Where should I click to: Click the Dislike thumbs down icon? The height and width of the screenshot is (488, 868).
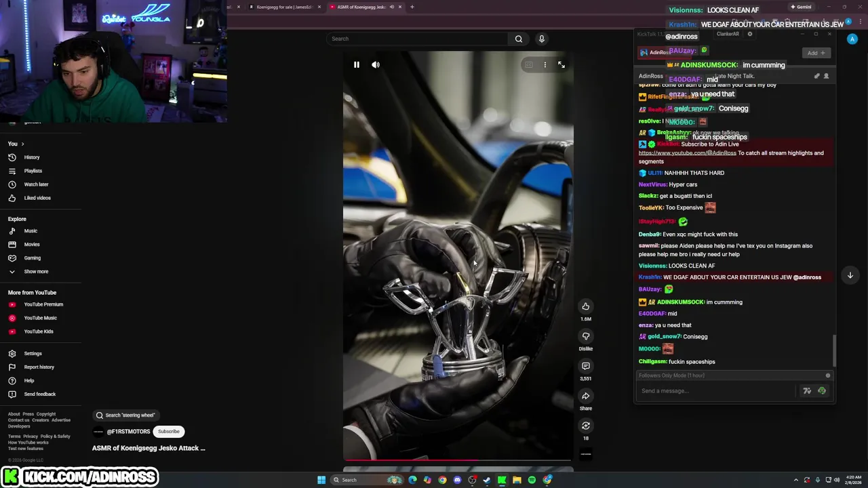[585, 336]
